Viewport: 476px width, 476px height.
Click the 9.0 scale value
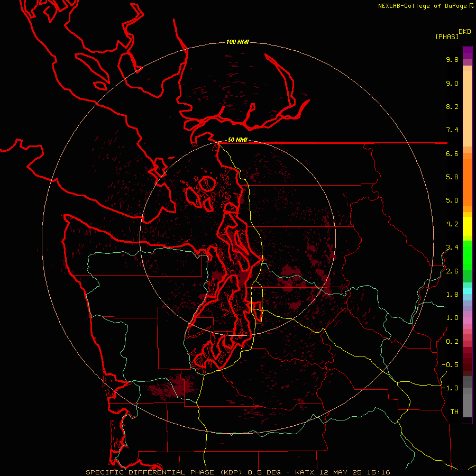tap(452, 84)
